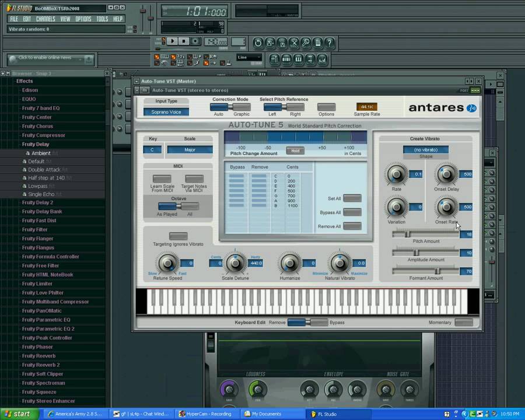Open the EDIT menu
The height and width of the screenshot is (420, 525).
[27, 19]
